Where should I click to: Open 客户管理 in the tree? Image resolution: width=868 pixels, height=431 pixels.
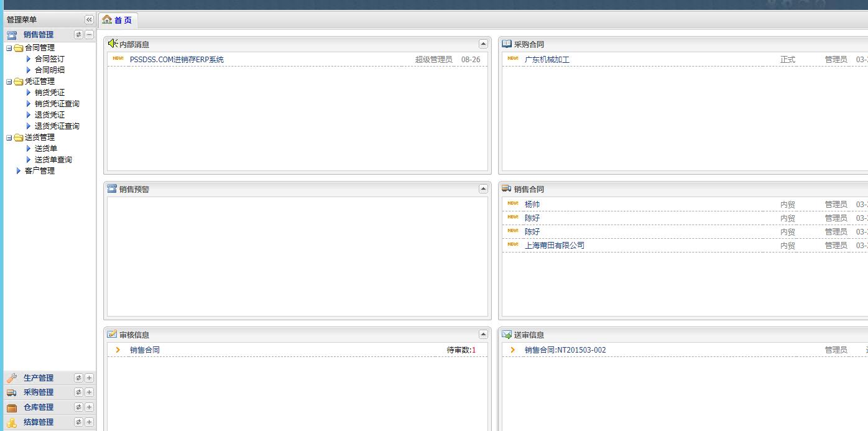[39, 171]
